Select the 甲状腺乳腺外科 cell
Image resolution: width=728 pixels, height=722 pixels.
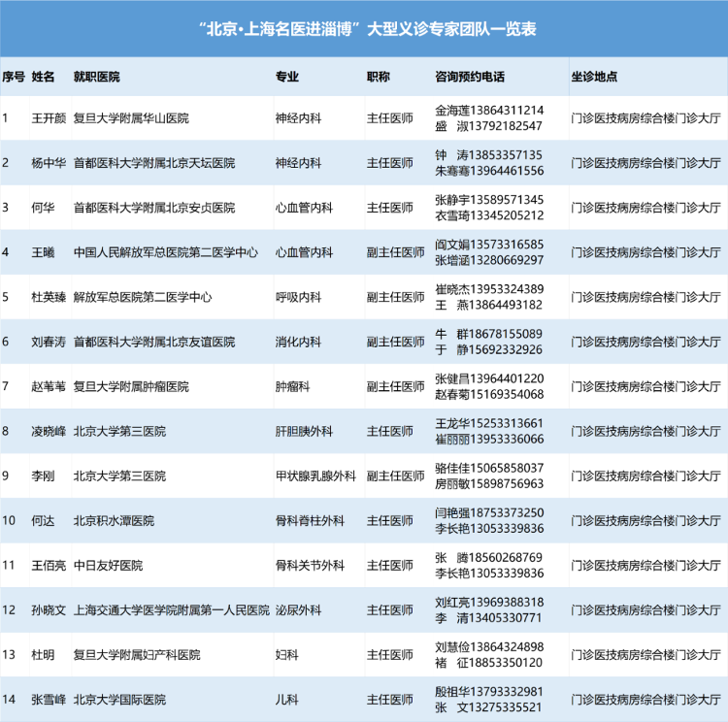(316, 476)
